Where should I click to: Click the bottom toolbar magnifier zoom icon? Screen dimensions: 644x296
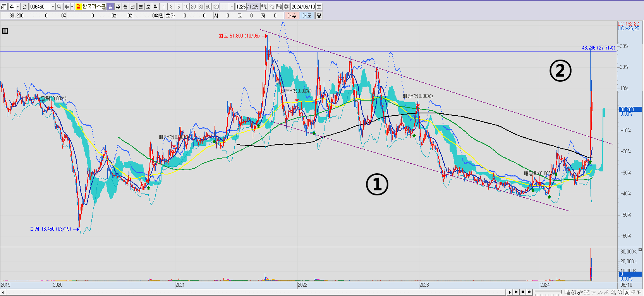click(x=620, y=292)
